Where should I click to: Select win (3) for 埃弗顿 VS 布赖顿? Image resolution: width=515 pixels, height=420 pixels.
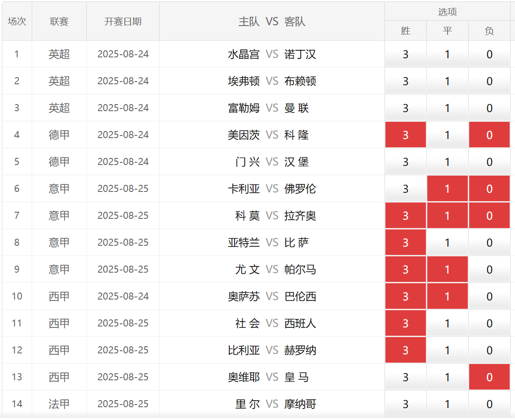406,81
